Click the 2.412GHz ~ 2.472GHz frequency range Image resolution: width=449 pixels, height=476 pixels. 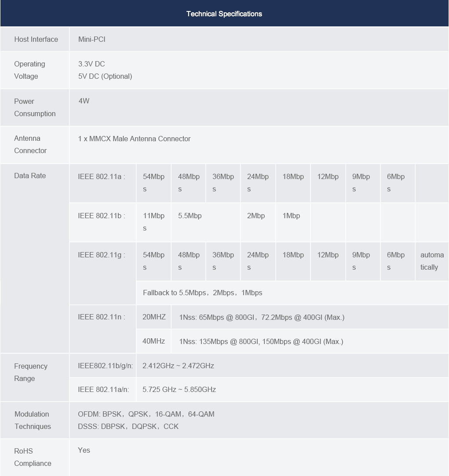point(178,366)
